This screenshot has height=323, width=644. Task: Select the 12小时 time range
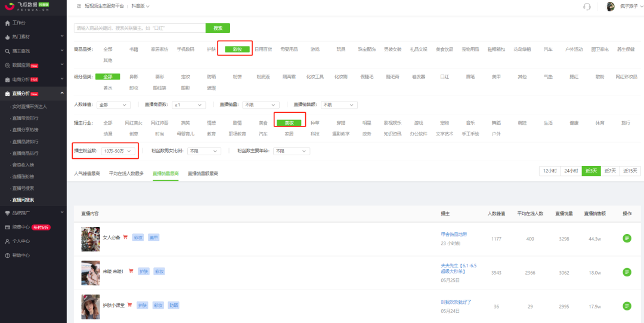pos(550,171)
